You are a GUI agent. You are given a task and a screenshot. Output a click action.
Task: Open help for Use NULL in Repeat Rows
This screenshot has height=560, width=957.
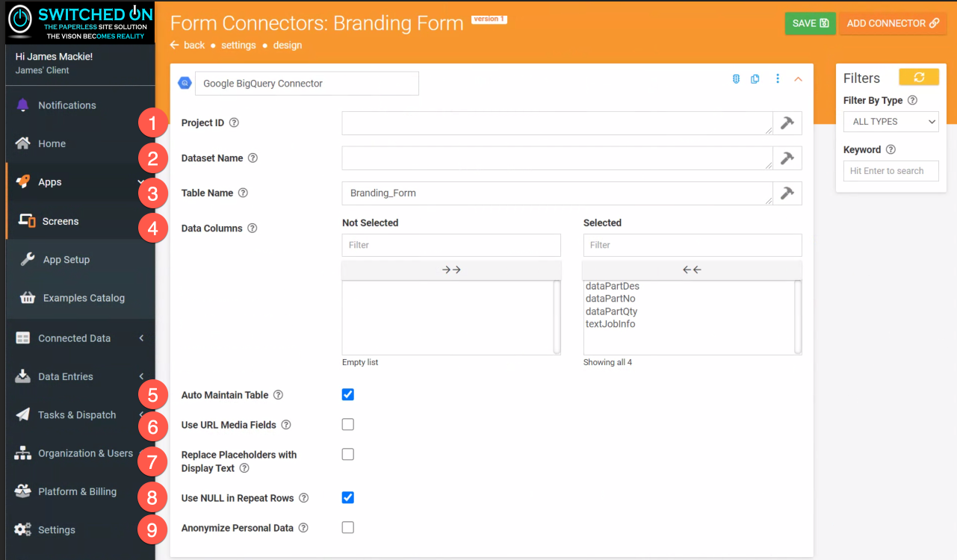click(303, 498)
